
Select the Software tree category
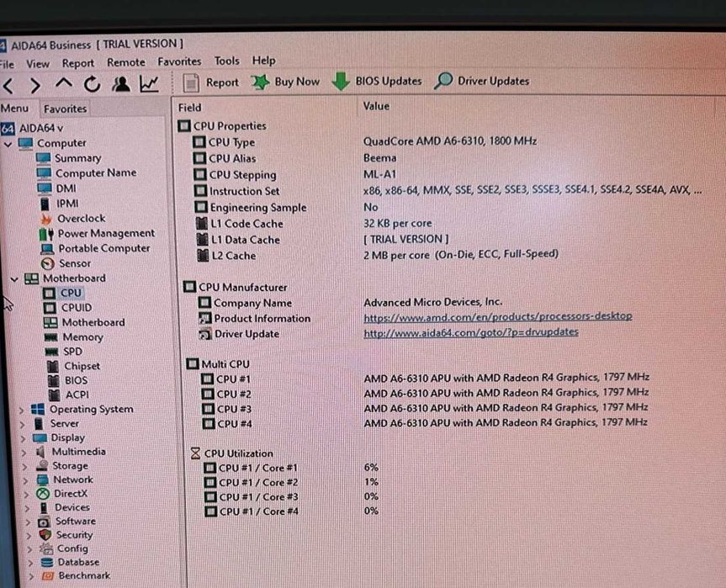coord(67,522)
